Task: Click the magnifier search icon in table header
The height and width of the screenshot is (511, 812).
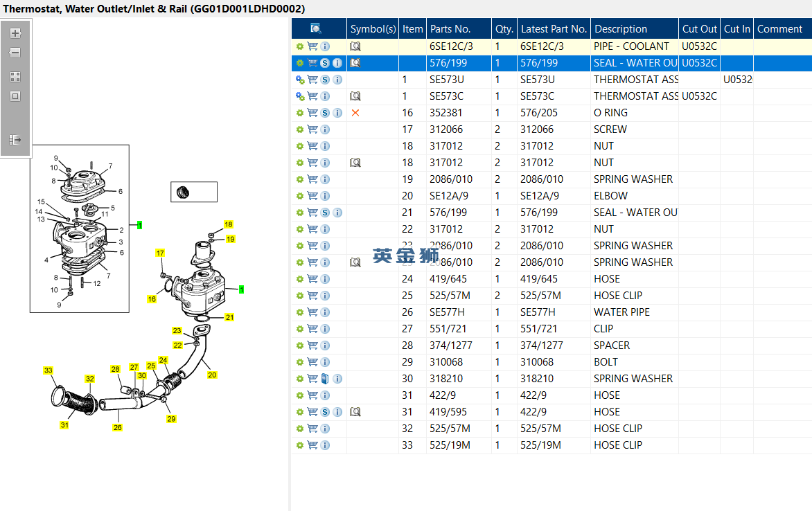Action: pos(315,28)
